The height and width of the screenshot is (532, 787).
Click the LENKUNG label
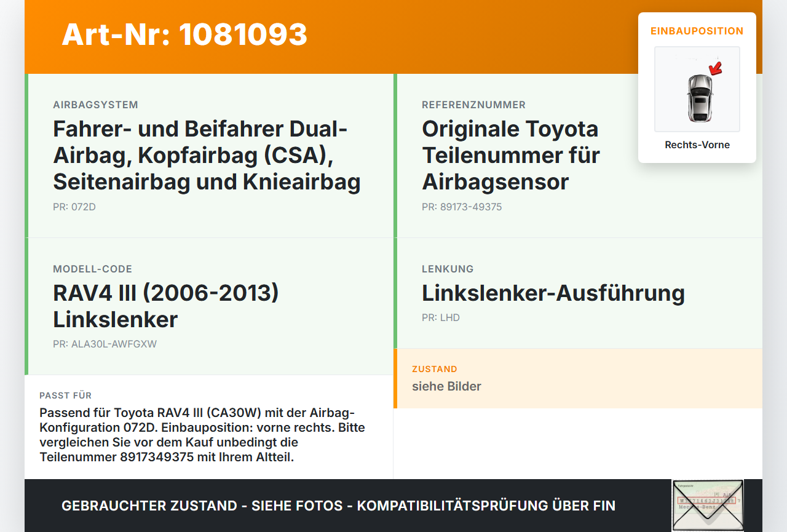click(x=448, y=269)
